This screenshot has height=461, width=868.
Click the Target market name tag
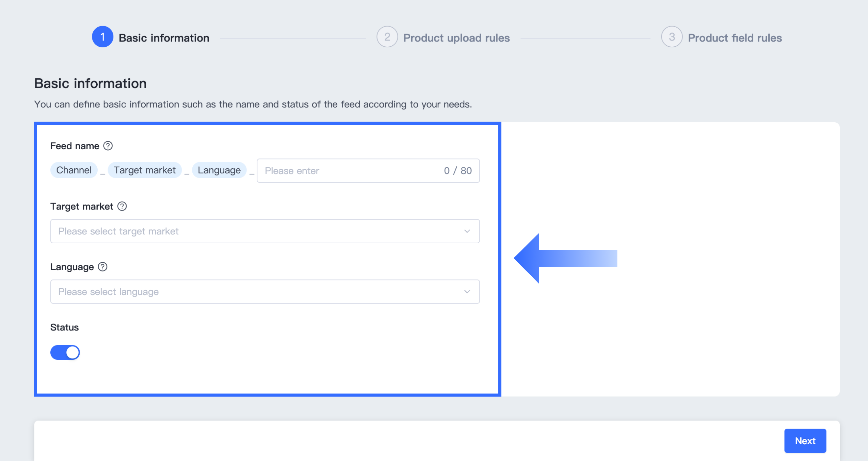(x=144, y=170)
